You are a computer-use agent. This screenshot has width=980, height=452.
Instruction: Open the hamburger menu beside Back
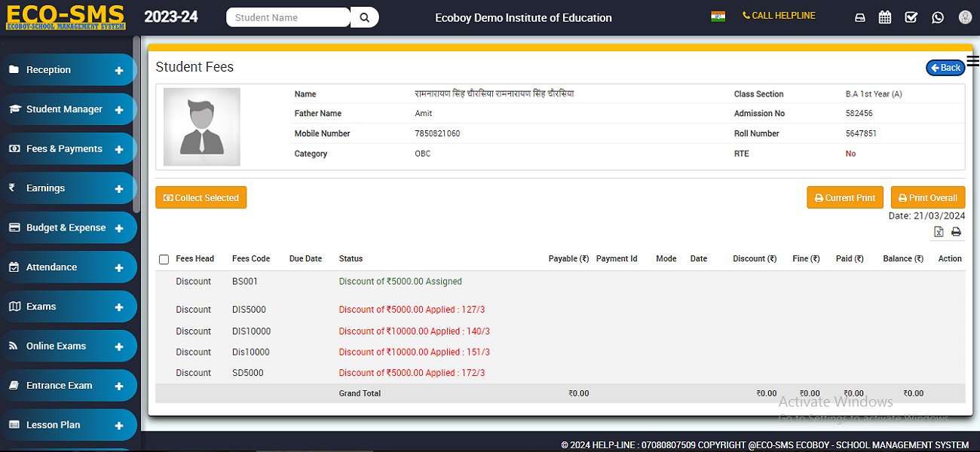point(972,62)
